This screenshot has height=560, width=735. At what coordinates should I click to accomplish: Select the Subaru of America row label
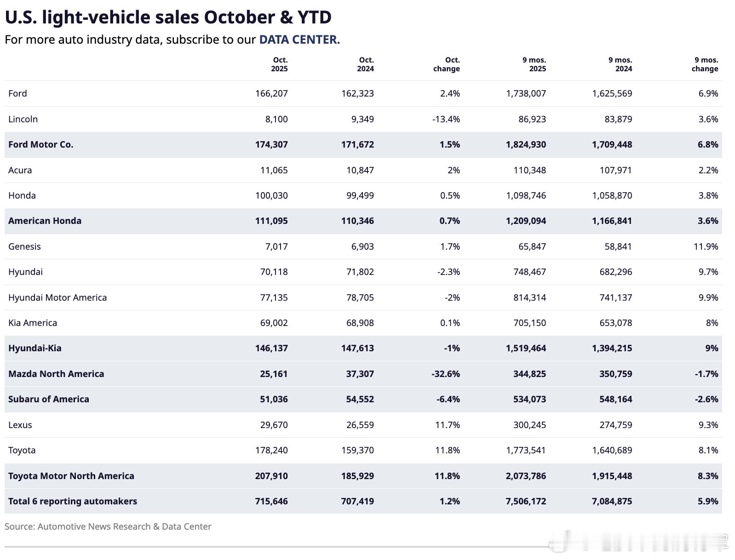pyautogui.click(x=49, y=399)
